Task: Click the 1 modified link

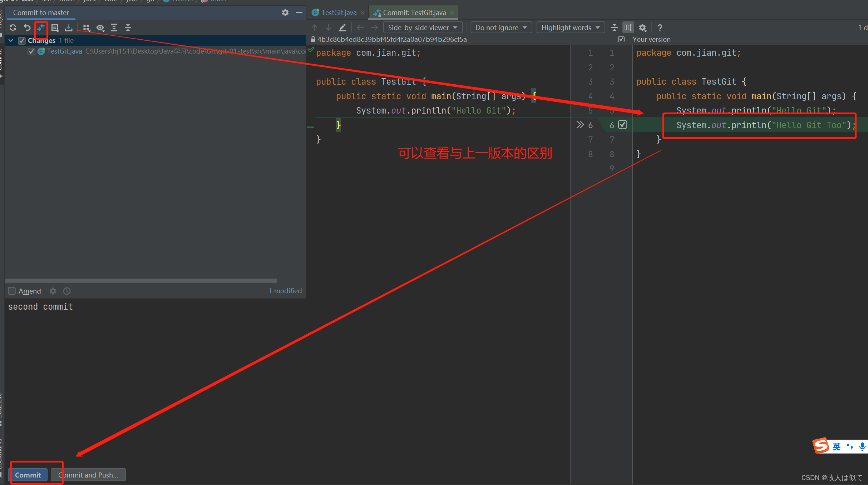Action: click(x=285, y=291)
